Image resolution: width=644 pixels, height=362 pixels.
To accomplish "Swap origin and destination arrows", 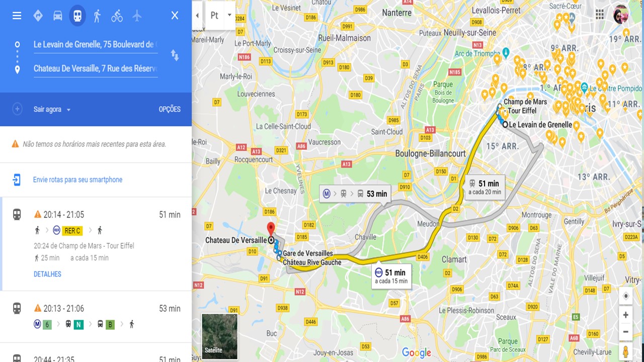I will (175, 55).
